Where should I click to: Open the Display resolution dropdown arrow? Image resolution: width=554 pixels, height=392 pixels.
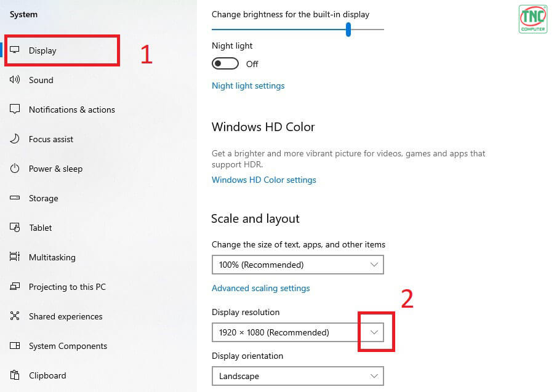374,332
